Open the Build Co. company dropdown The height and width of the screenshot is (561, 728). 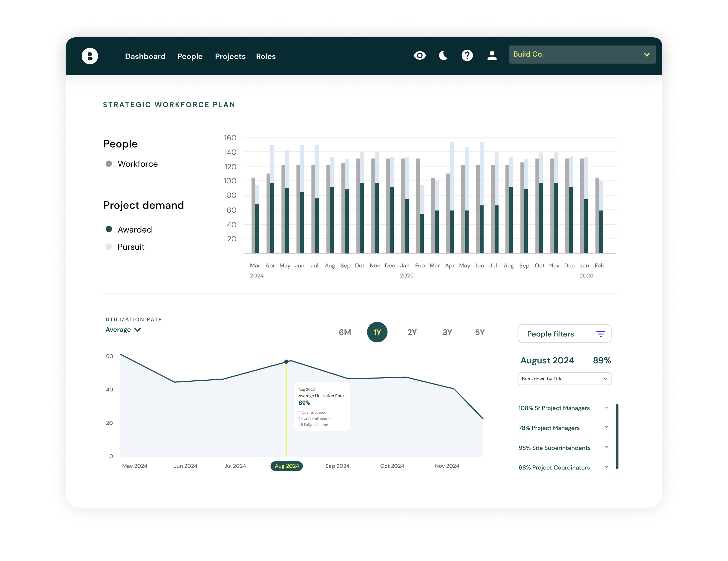pyautogui.click(x=582, y=55)
